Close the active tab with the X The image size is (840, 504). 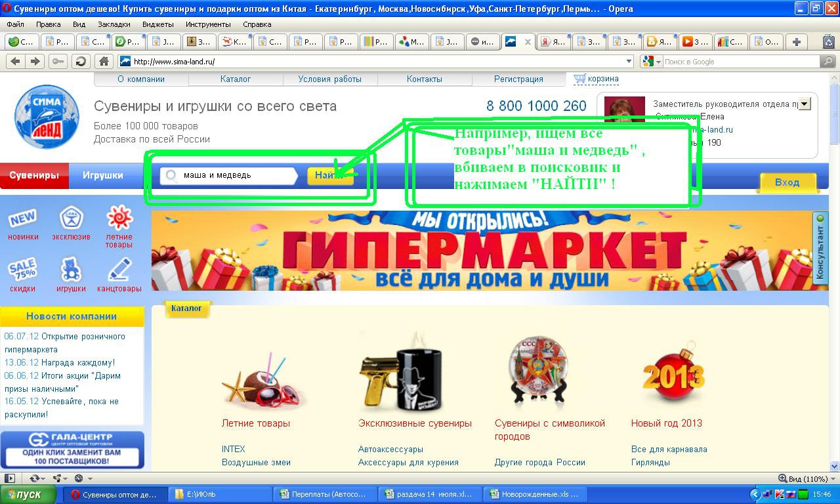(527, 41)
